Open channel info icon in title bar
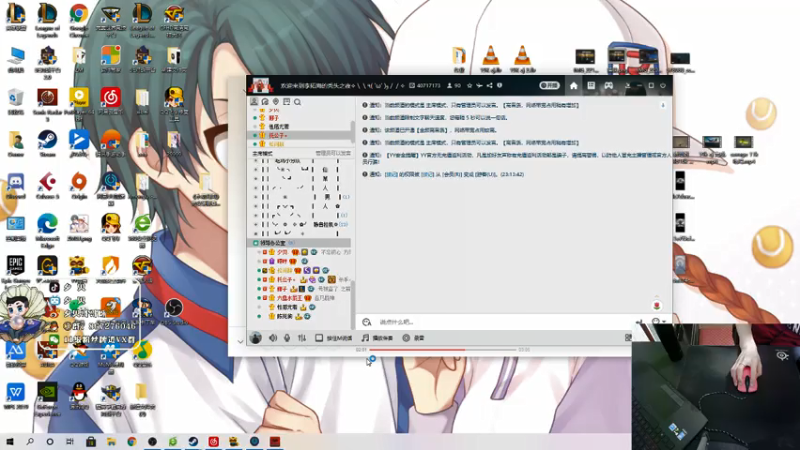 (x=499, y=86)
